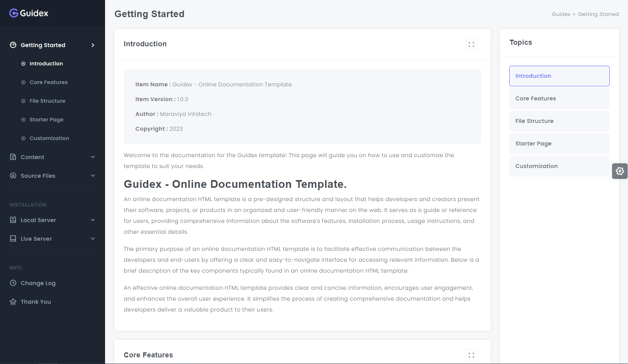628x364 pixels.
Task: Open the settings gear on right edge
Action: coord(619,171)
